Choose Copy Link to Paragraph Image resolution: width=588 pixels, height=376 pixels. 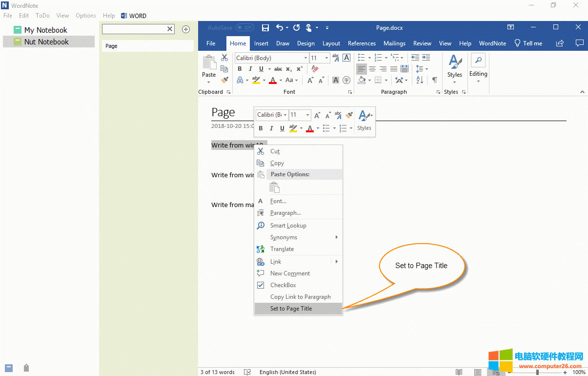300,297
